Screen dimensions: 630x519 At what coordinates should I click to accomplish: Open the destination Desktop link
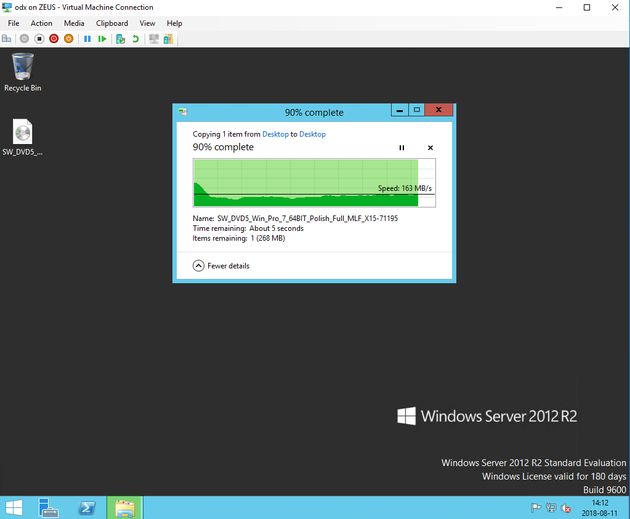click(x=312, y=134)
